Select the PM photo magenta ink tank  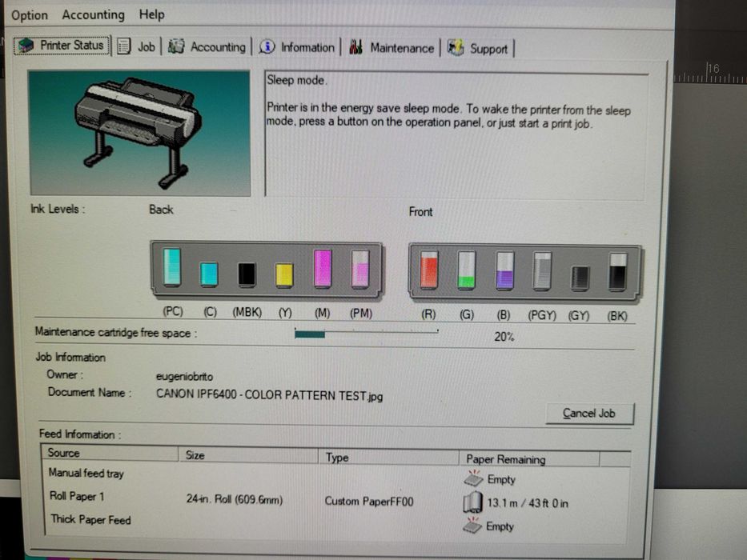(x=360, y=269)
